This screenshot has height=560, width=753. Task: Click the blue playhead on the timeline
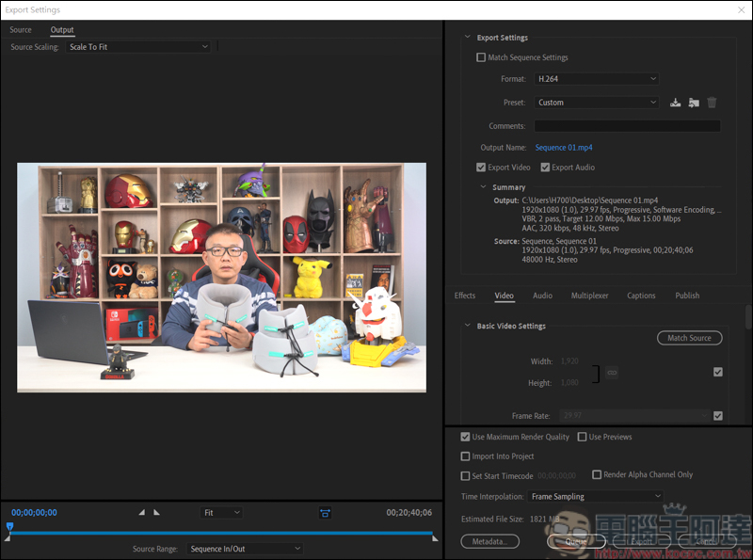click(x=9, y=527)
